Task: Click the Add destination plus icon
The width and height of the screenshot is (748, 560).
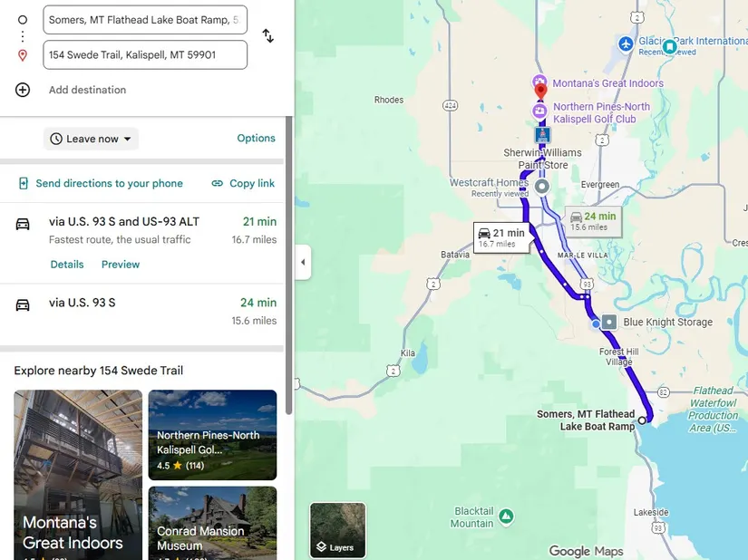Action: pyautogui.click(x=23, y=90)
